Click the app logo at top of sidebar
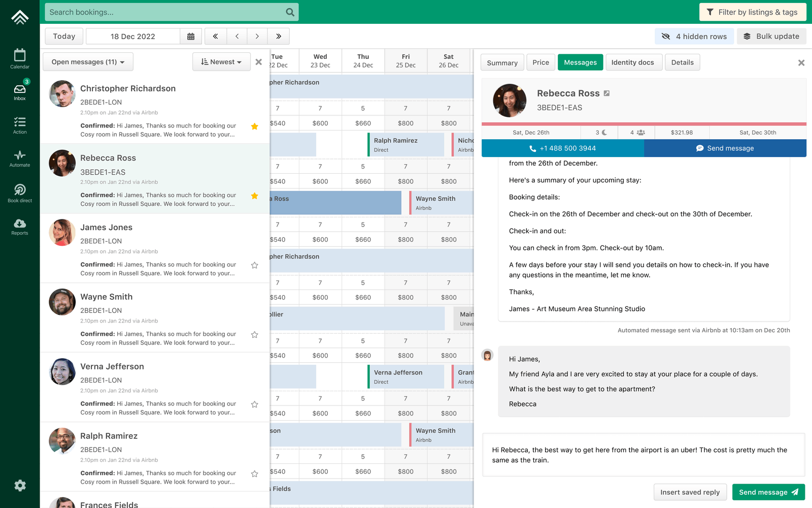This screenshot has height=508, width=812. 20,17
